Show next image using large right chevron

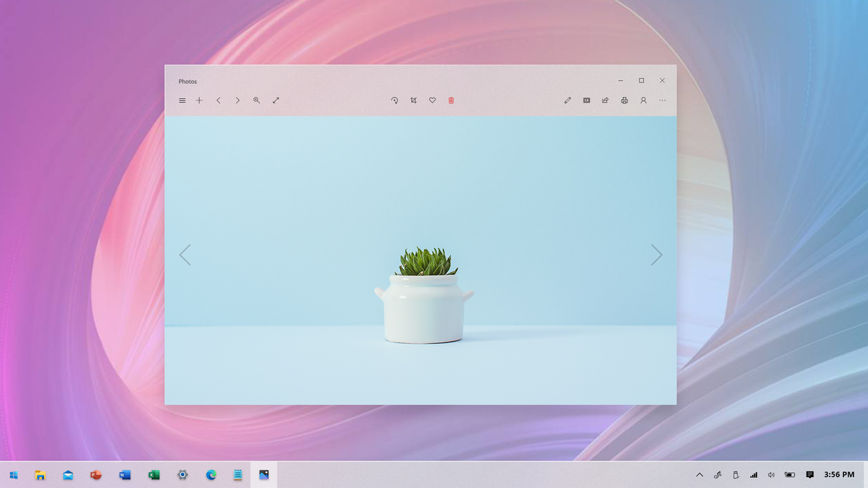click(656, 254)
